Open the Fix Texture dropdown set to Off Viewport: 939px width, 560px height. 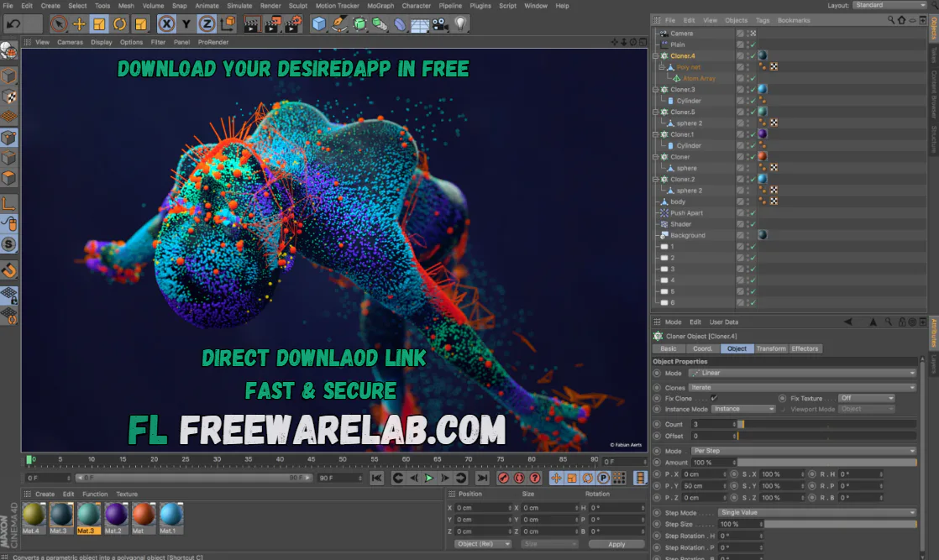868,398
